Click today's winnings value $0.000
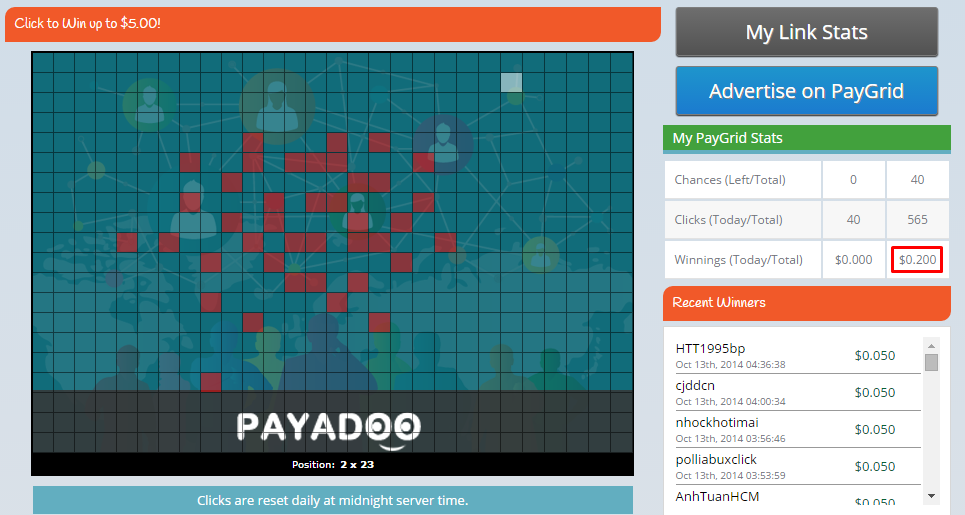This screenshot has height=515, width=965. coord(853,260)
